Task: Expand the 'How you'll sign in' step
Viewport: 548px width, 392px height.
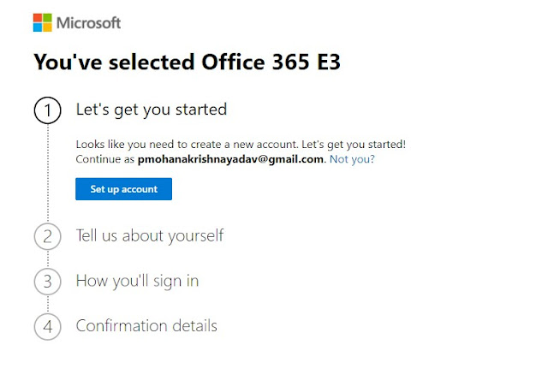Action: tap(137, 281)
